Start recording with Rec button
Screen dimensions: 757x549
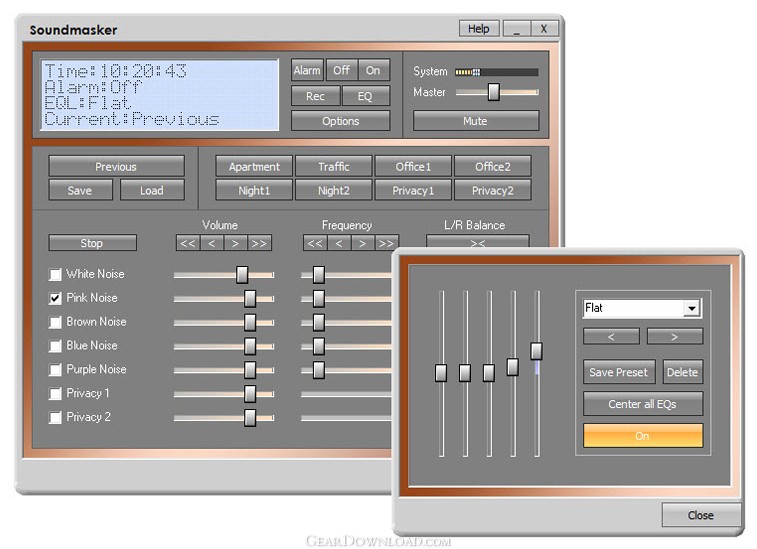(x=315, y=96)
